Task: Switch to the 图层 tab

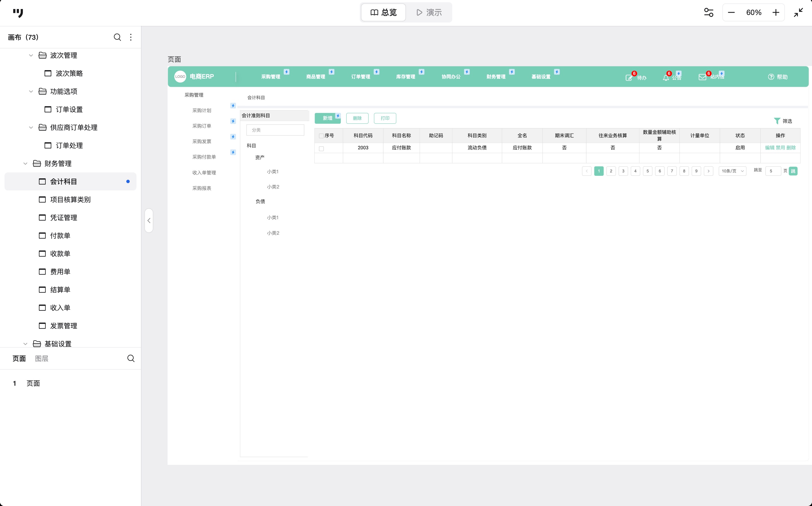Action: [x=41, y=358]
